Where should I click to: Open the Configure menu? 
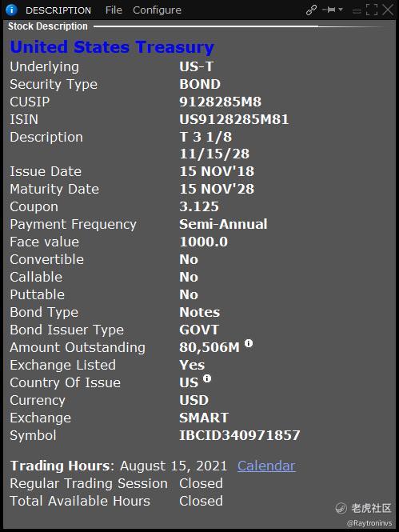[157, 10]
